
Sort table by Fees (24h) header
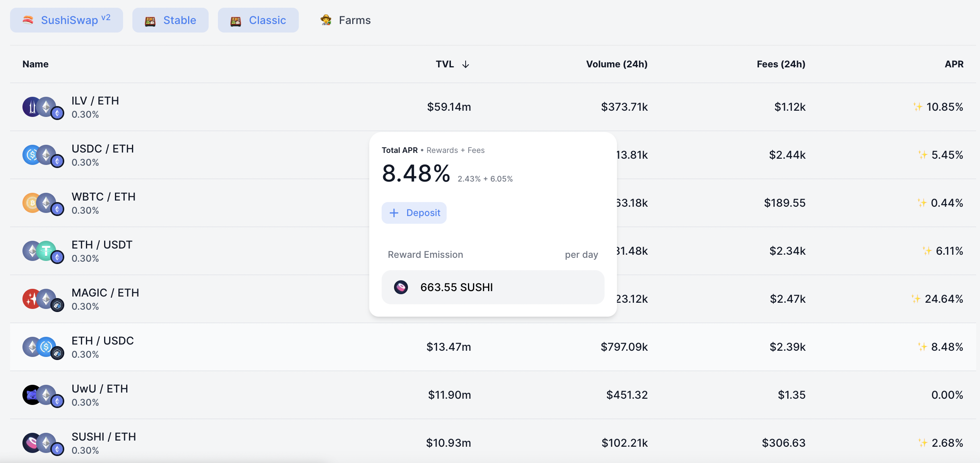tap(781, 64)
